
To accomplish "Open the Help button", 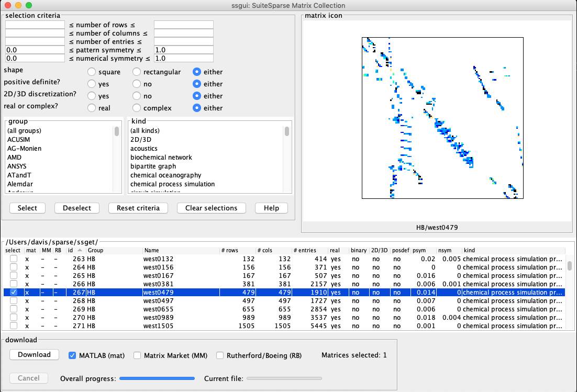I will pyautogui.click(x=271, y=208).
